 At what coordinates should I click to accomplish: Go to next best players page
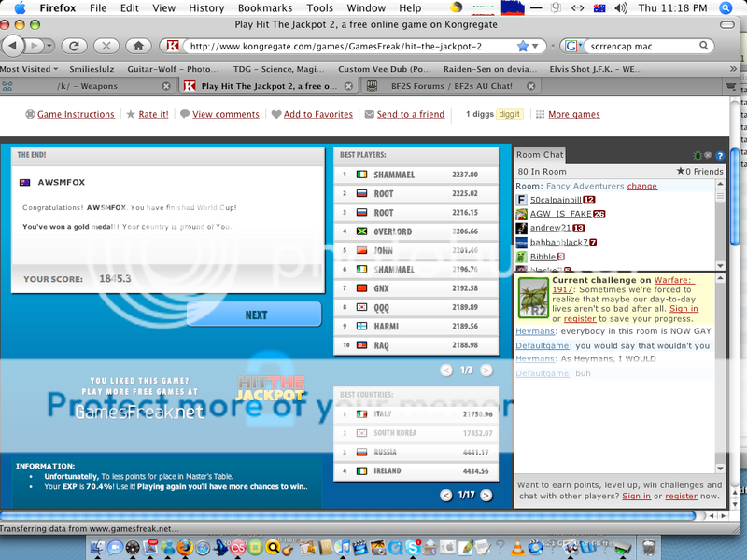486,370
